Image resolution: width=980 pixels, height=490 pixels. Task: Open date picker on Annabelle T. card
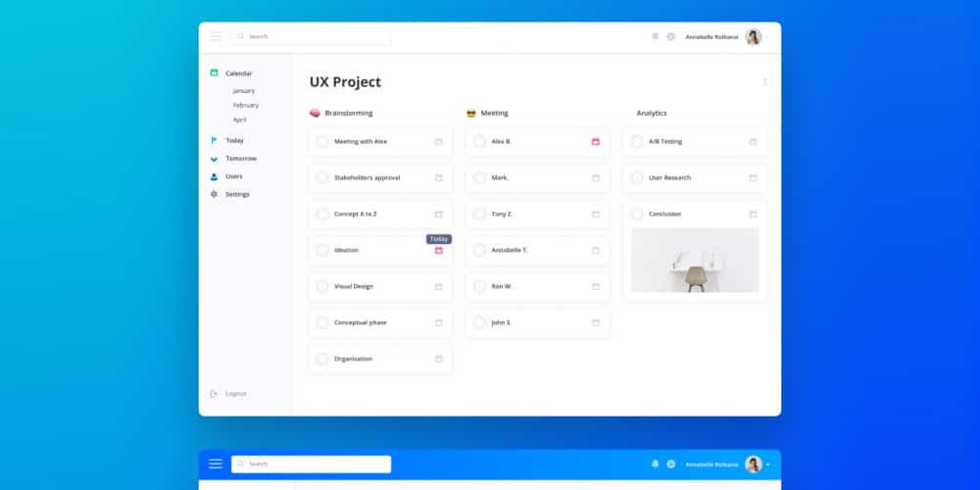(x=596, y=251)
